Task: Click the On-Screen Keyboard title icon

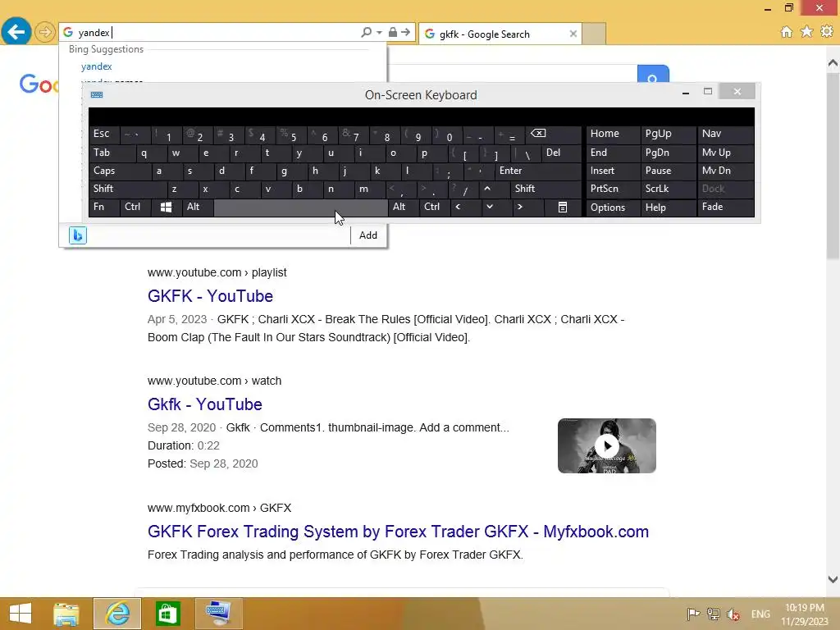Action: click(x=97, y=95)
